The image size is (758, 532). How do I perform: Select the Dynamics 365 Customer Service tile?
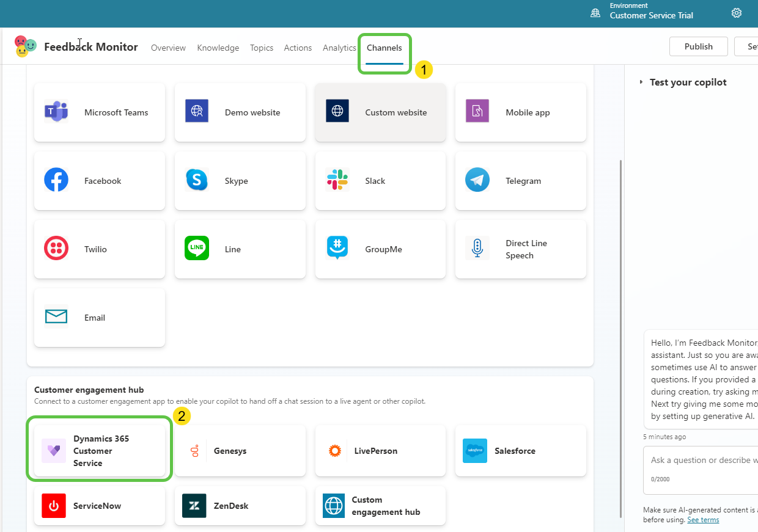[x=100, y=451]
